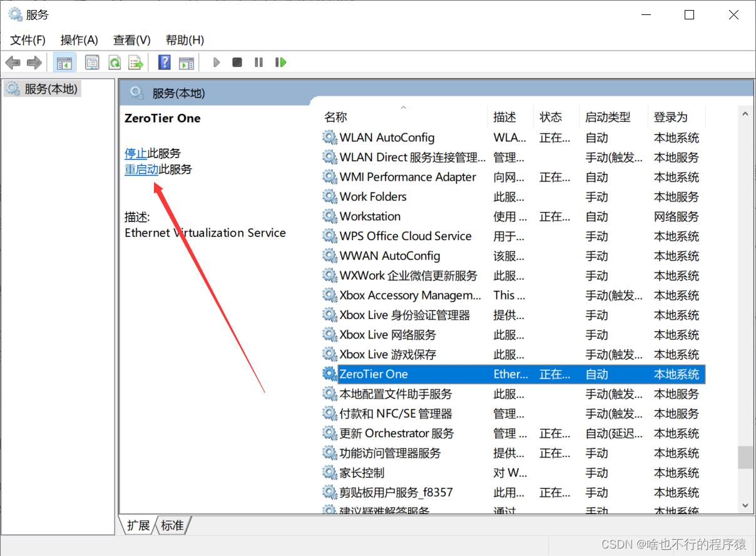
Task: Click the 停止 service link
Action: tap(136, 153)
